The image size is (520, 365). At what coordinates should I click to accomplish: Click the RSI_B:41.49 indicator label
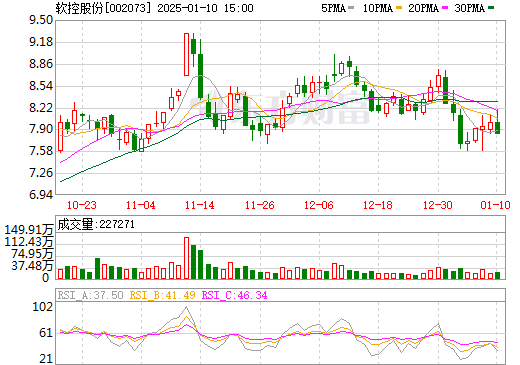pos(162,295)
